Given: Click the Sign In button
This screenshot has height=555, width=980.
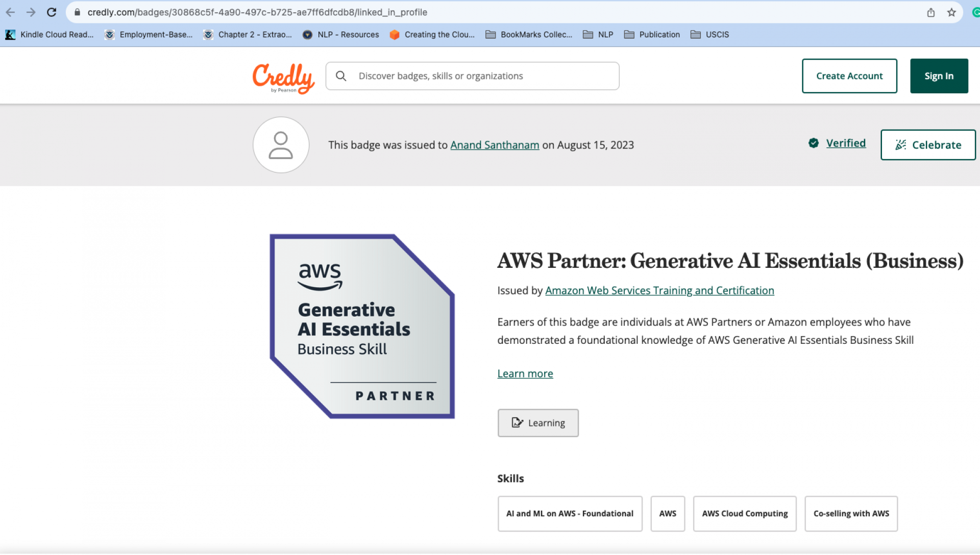Looking at the screenshot, I should [939, 76].
